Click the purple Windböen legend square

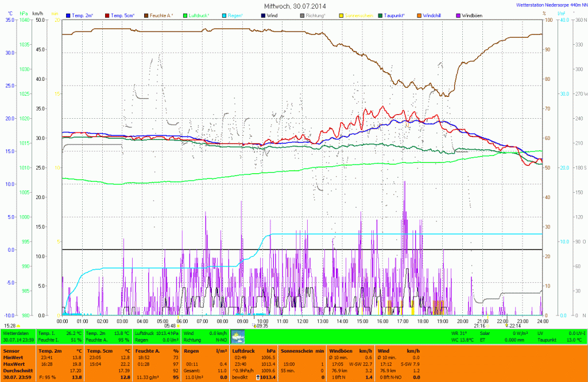coord(458,15)
